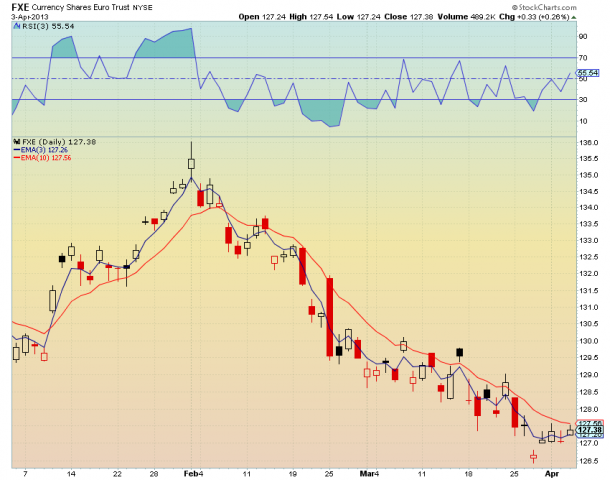This screenshot has width=610, height=480.
Task: Click the Close 127.38 value
Action: (408, 17)
